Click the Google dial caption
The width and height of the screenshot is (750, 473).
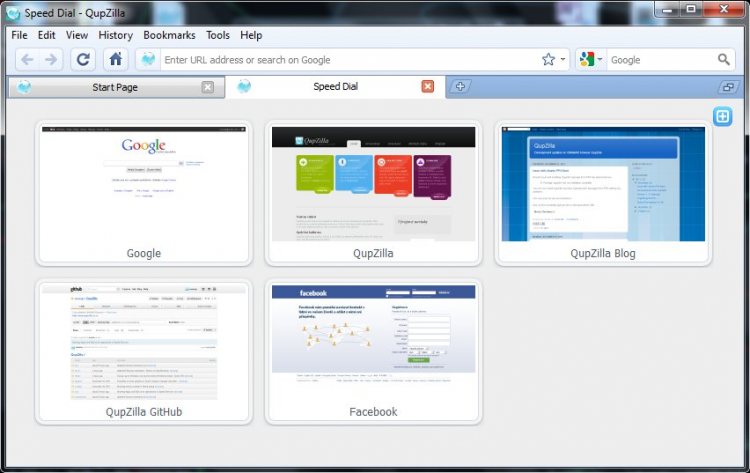point(143,253)
